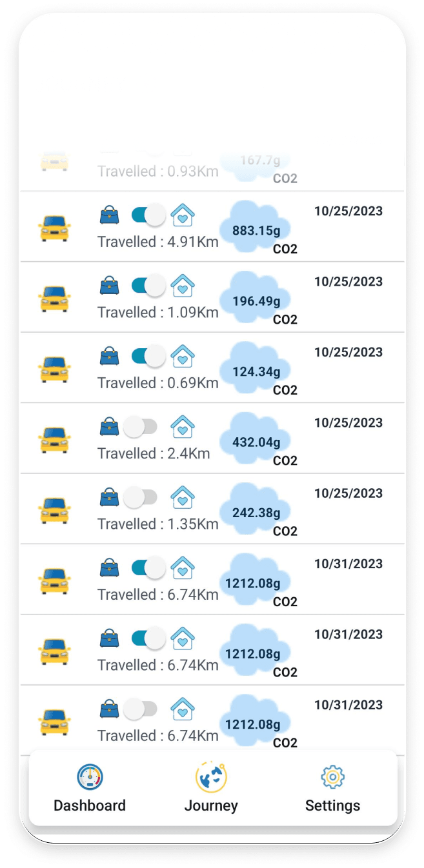
Task: Toggle switch on the 2.4Km trip
Action: pyautogui.click(x=140, y=426)
